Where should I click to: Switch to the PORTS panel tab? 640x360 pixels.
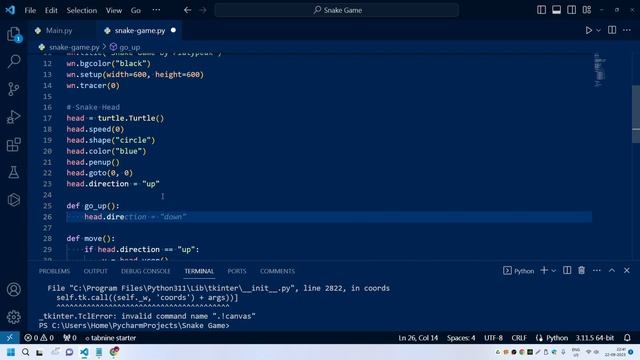coord(237,271)
